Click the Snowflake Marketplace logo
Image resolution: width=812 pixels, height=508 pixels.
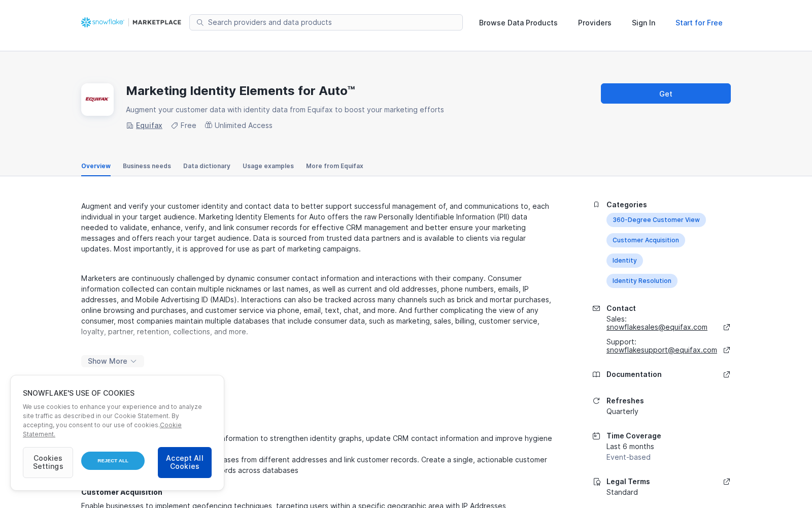(x=131, y=22)
